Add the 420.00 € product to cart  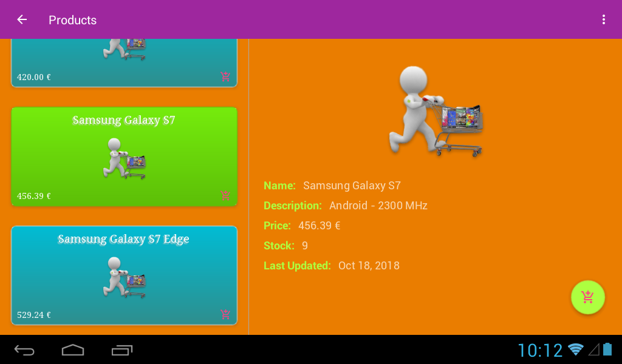[225, 76]
